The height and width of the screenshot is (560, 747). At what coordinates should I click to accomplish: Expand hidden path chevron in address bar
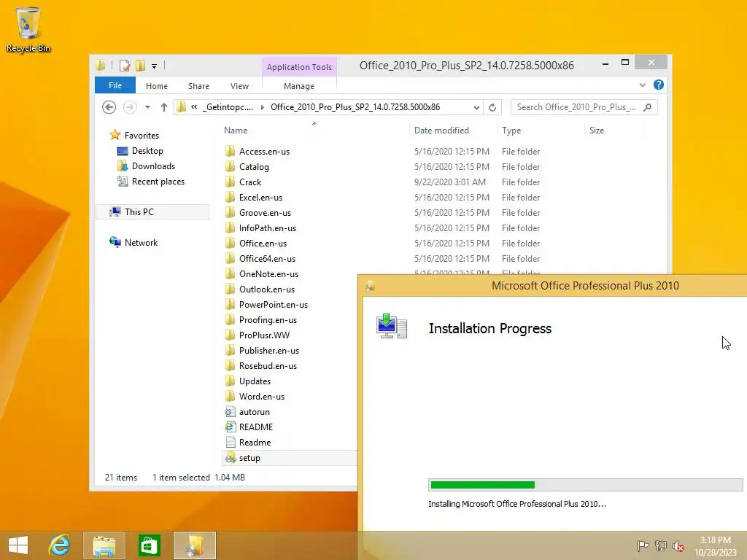[194, 107]
